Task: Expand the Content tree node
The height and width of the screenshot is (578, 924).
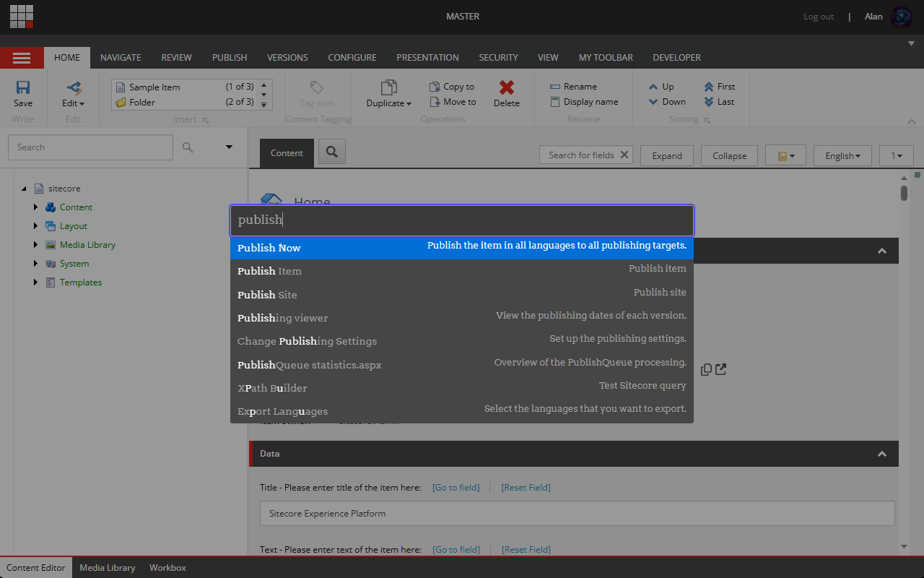Action: point(35,207)
